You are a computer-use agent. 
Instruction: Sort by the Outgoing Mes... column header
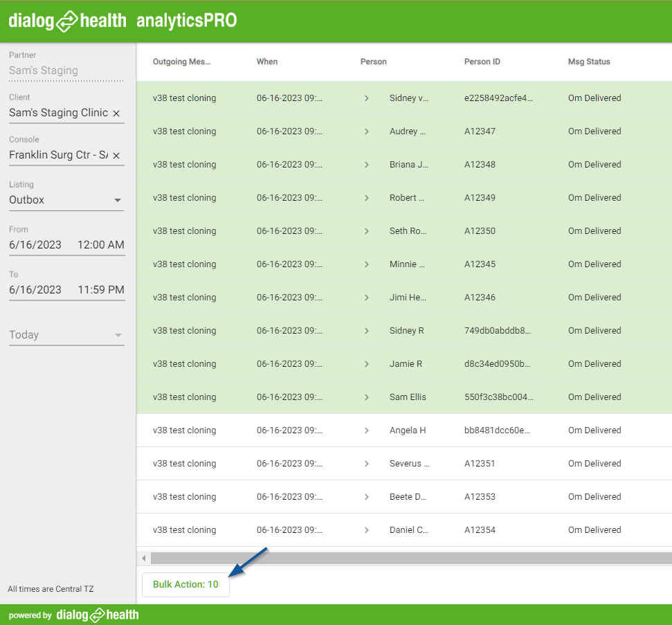click(x=182, y=62)
